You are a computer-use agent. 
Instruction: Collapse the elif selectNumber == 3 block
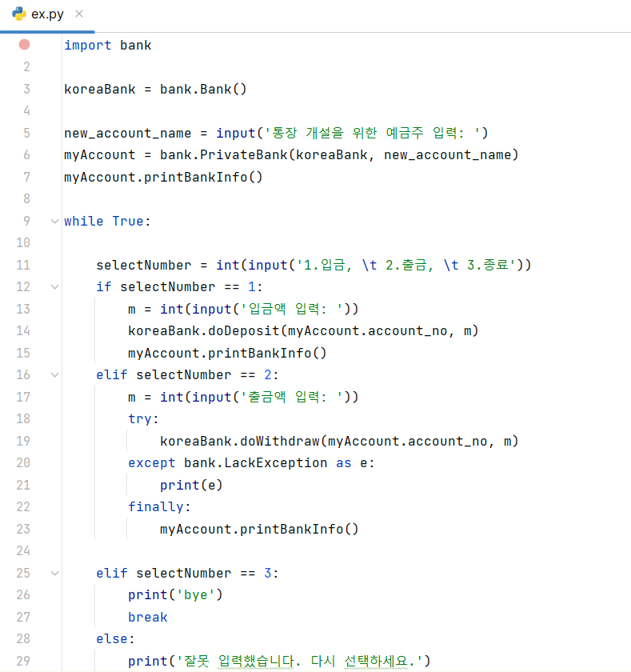pos(54,573)
